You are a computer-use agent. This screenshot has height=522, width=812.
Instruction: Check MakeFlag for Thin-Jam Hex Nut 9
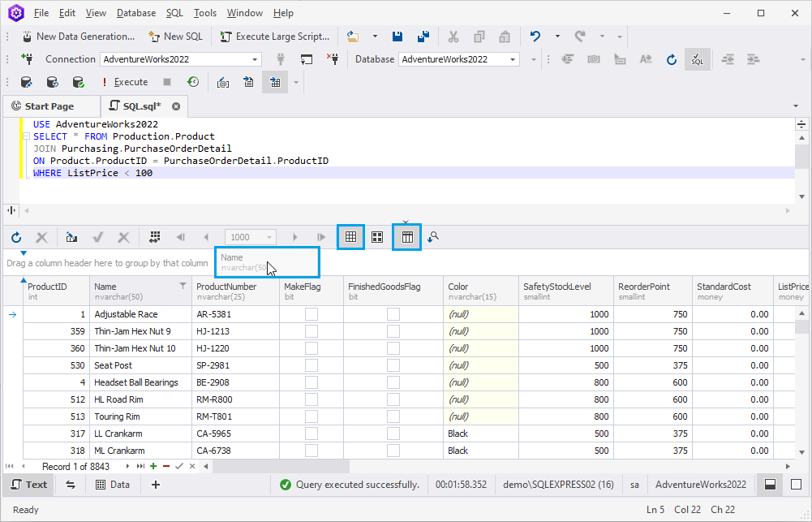tap(311, 331)
